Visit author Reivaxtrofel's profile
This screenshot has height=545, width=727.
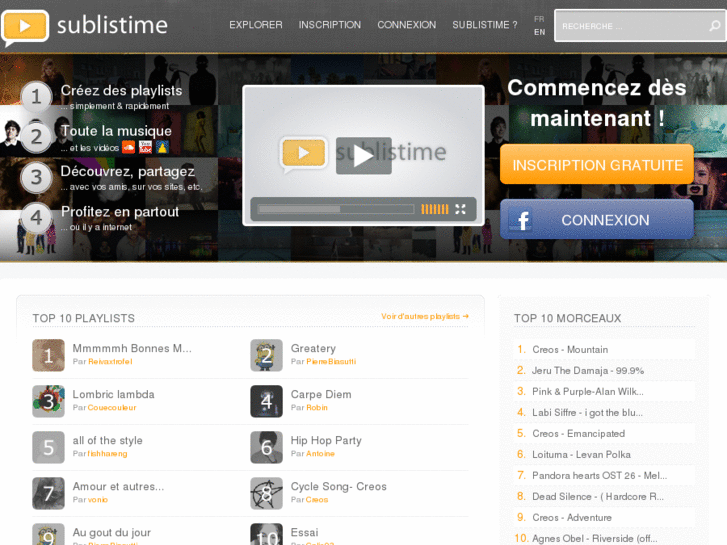(x=110, y=361)
